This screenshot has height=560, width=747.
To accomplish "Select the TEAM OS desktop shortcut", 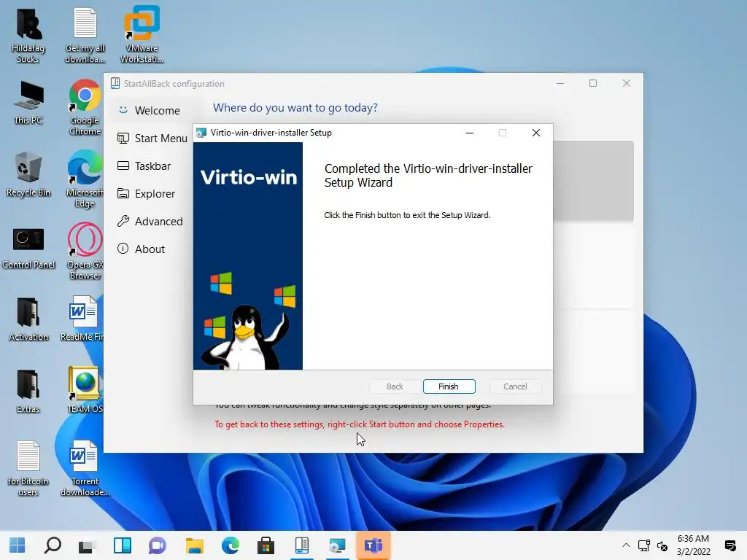I will (85, 391).
